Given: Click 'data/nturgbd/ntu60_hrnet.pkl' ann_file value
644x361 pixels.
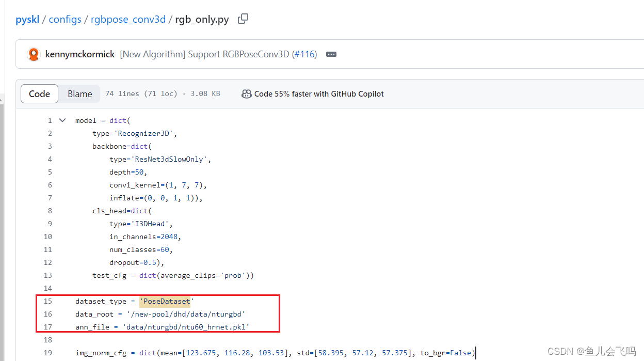Looking at the screenshot, I should pos(185,327).
